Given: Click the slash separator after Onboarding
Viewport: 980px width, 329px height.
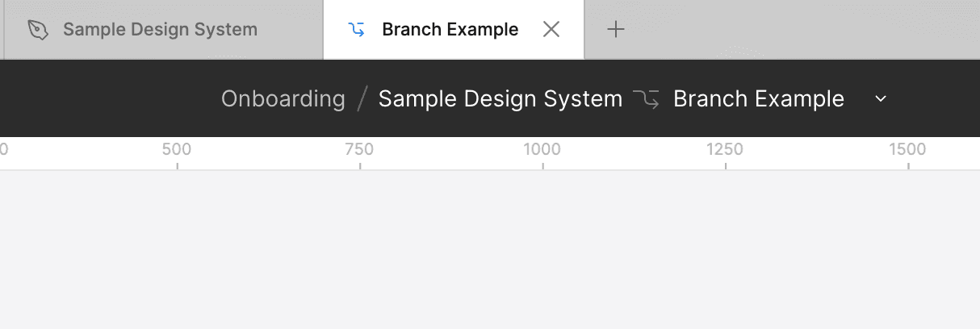Looking at the screenshot, I should 362,99.
